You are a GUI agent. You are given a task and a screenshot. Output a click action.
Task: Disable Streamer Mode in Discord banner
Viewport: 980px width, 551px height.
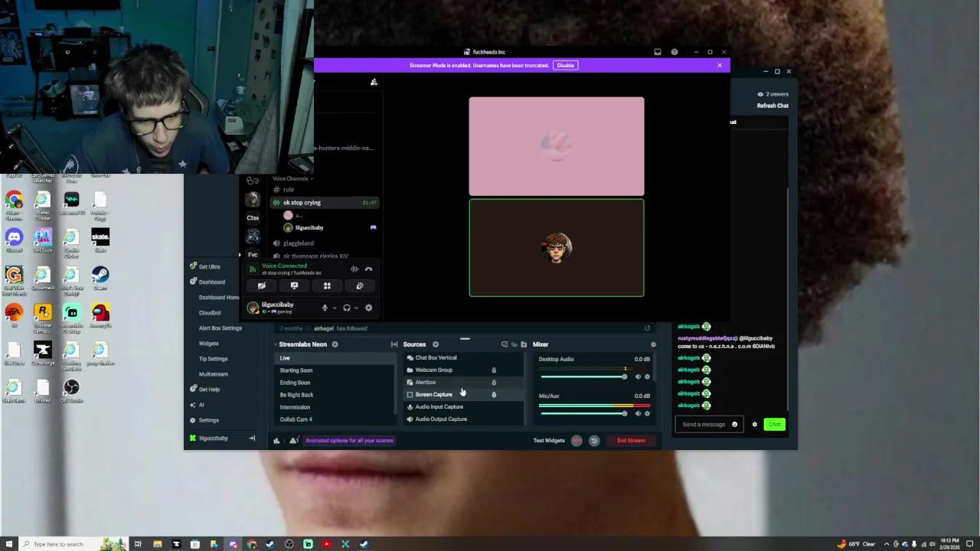coord(565,65)
